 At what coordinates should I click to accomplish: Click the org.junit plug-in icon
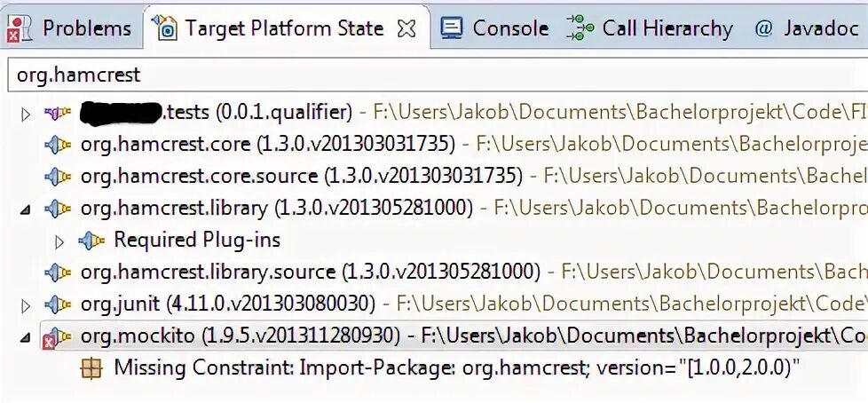point(58,304)
